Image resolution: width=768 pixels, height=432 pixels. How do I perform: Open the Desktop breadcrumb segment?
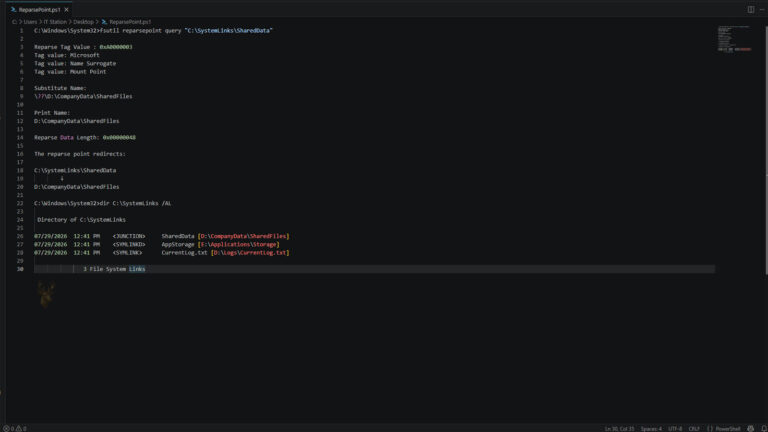point(83,22)
